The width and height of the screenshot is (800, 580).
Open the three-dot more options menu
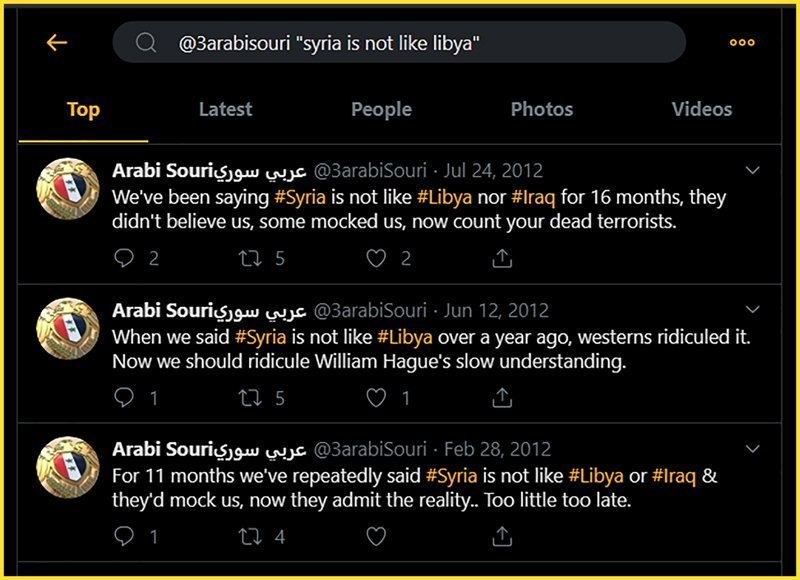pyautogui.click(x=742, y=42)
